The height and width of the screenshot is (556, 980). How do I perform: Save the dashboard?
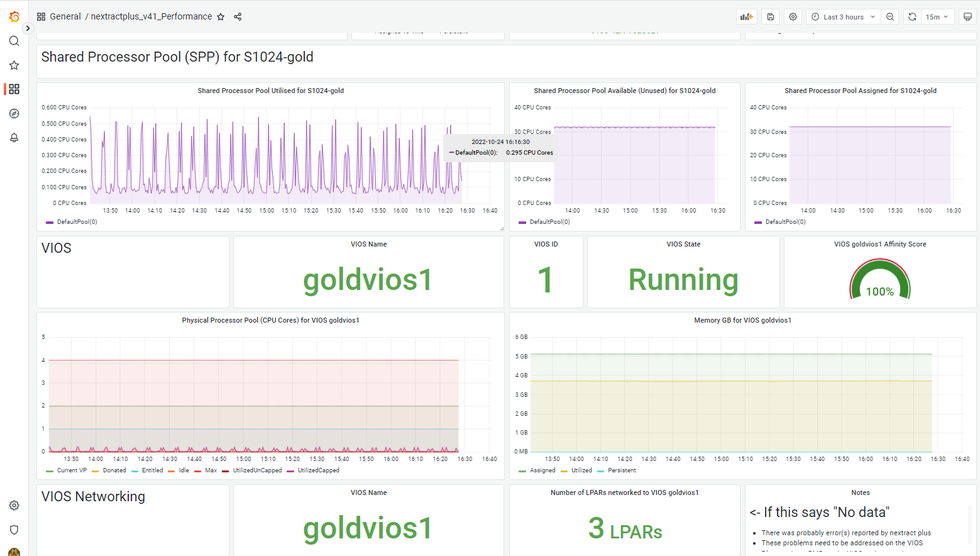click(771, 17)
